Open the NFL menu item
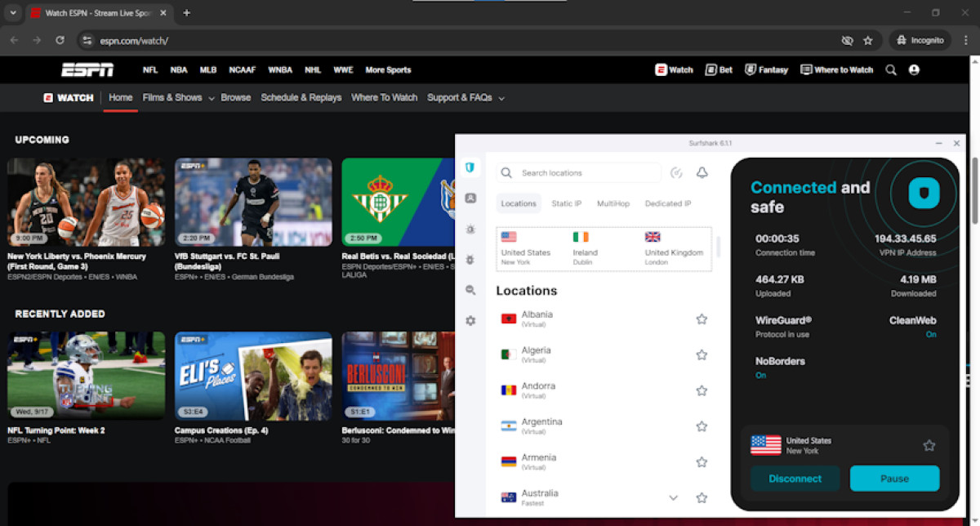 [x=150, y=70]
